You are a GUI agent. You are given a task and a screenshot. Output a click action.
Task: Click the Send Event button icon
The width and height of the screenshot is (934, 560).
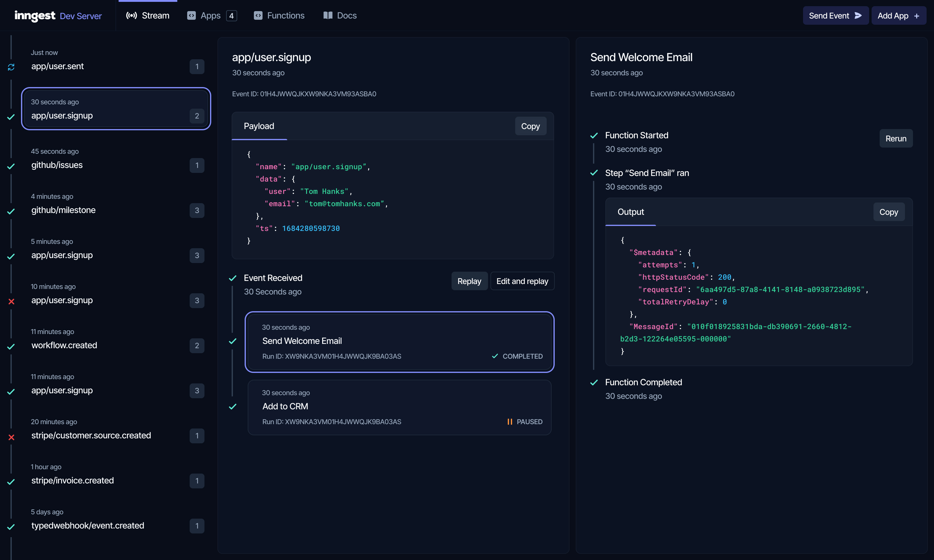click(x=859, y=15)
